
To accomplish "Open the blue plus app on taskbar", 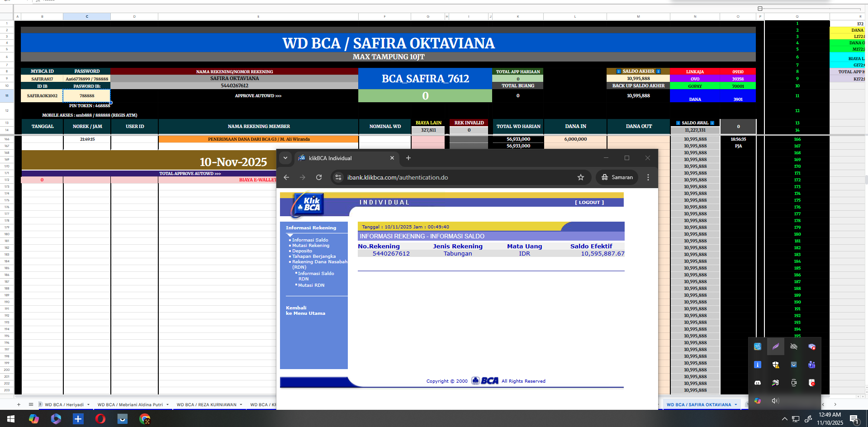I will pos(78,419).
